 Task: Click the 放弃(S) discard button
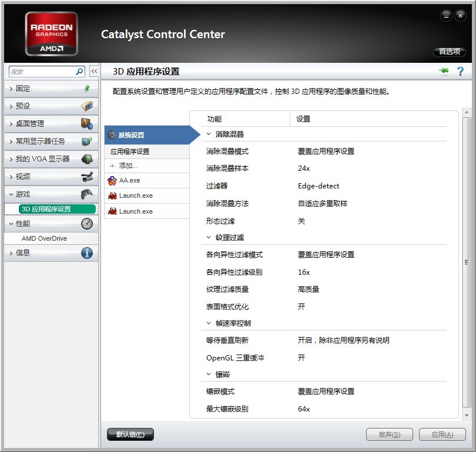(390, 434)
